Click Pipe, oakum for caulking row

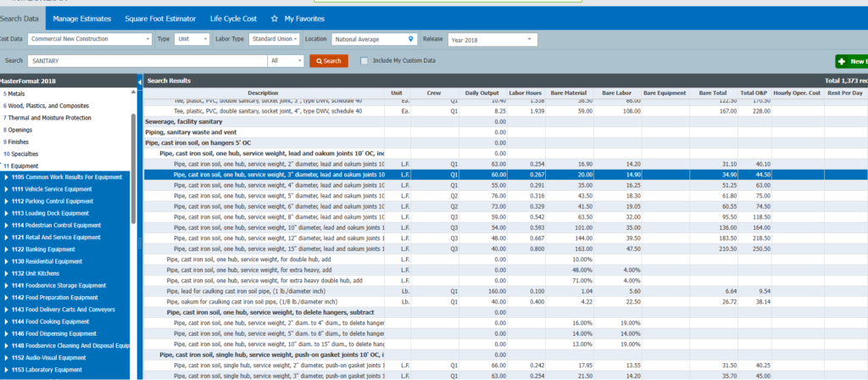(505, 302)
